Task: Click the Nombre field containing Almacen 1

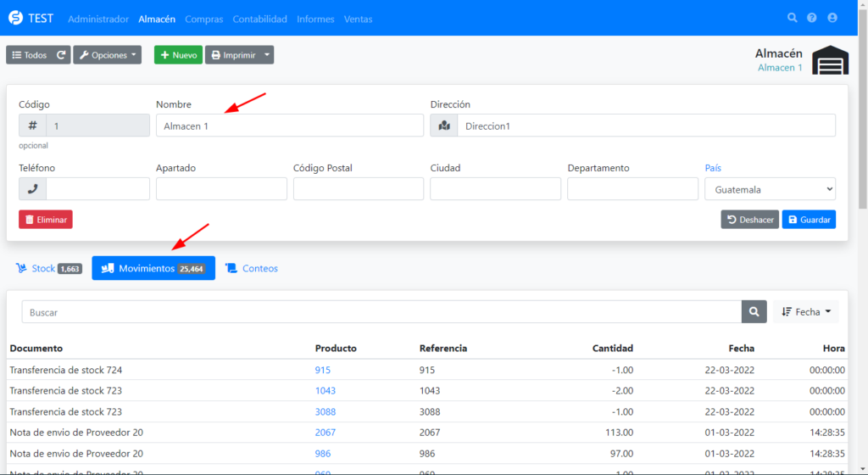Action: (x=289, y=126)
